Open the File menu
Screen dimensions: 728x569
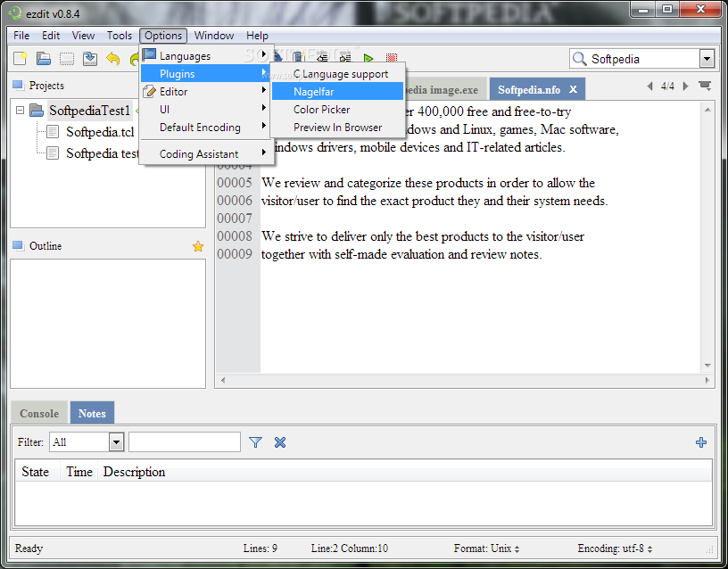[21, 36]
